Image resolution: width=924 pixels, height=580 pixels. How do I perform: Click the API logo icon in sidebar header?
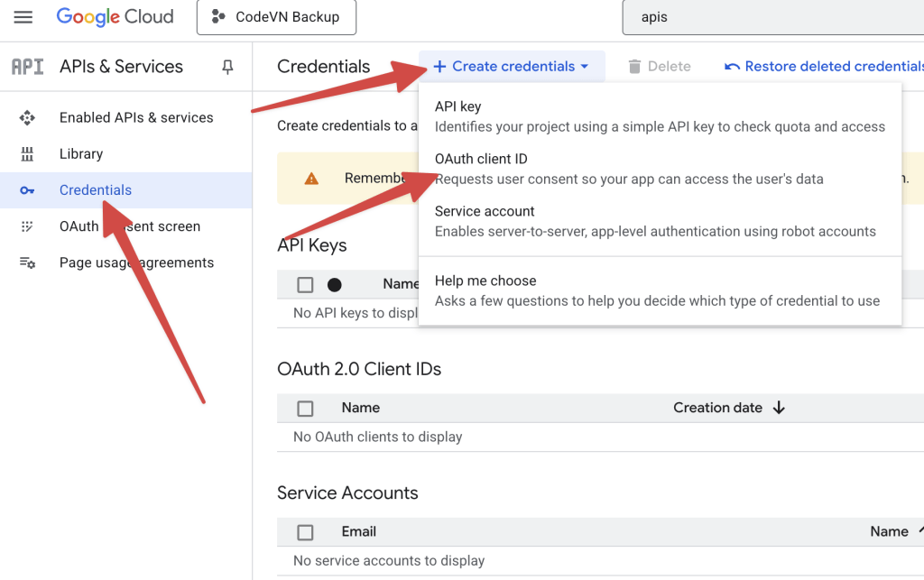coord(28,67)
